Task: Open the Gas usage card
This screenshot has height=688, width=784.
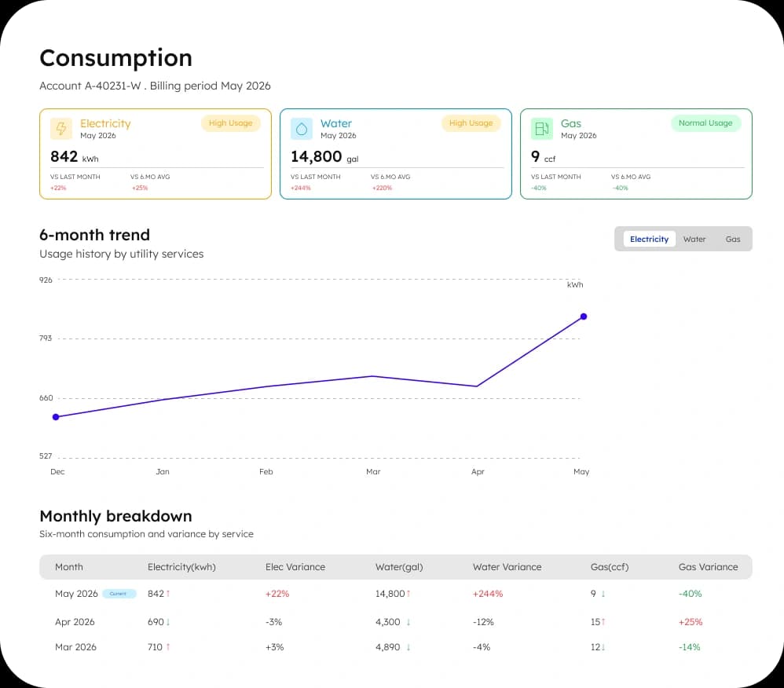Action: click(636, 154)
